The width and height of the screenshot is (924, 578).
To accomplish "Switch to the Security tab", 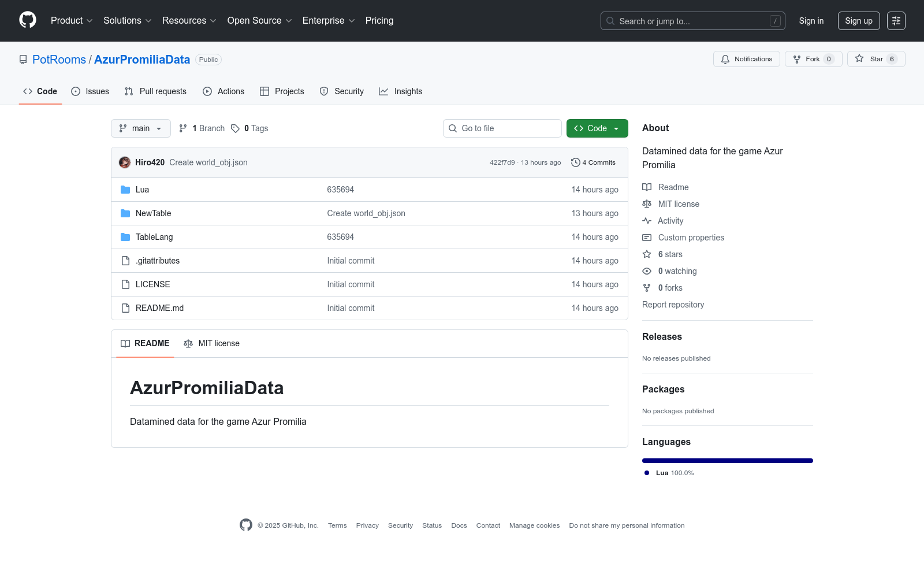I will point(342,91).
